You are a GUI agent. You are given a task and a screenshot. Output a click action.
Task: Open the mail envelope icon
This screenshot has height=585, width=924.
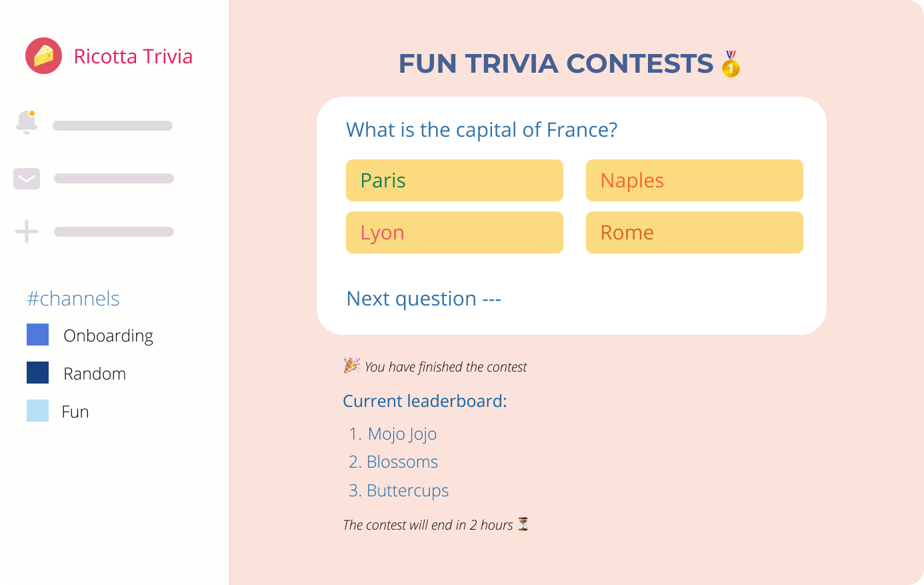pyautogui.click(x=27, y=179)
